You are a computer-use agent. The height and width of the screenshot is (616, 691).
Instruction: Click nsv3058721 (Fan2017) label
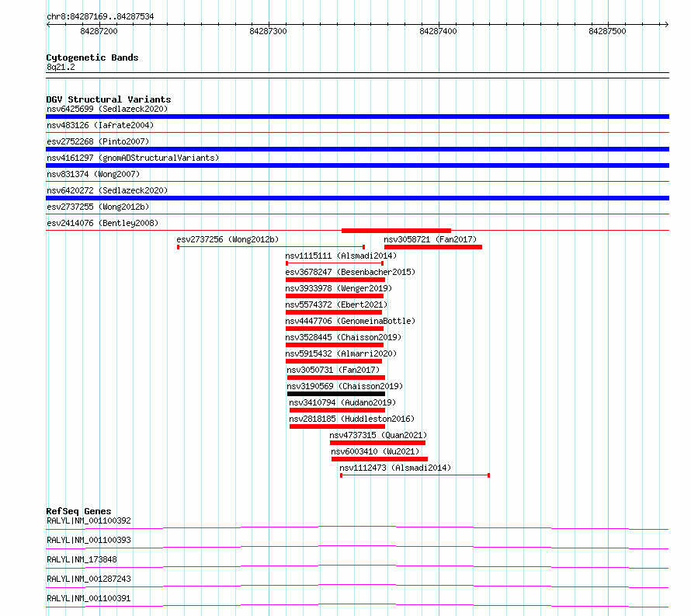(430, 239)
